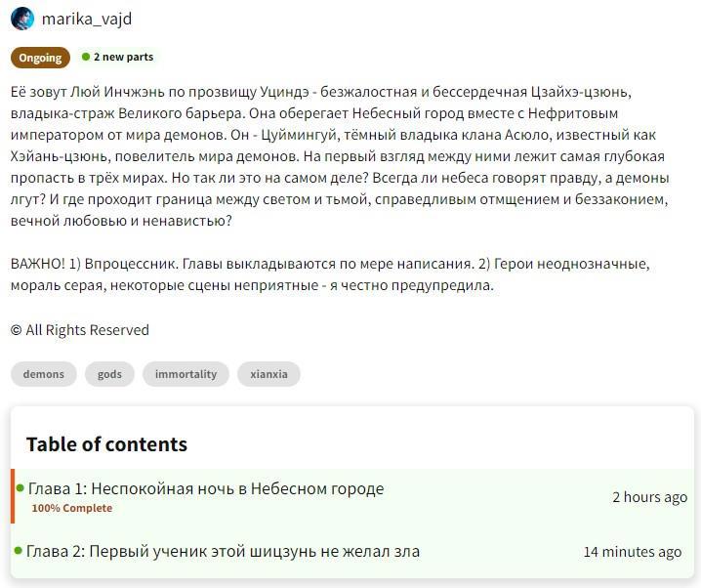The height and width of the screenshot is (588, 701).
Task: Click the marika_vajd profile avatar
Action: click(22, 19)
